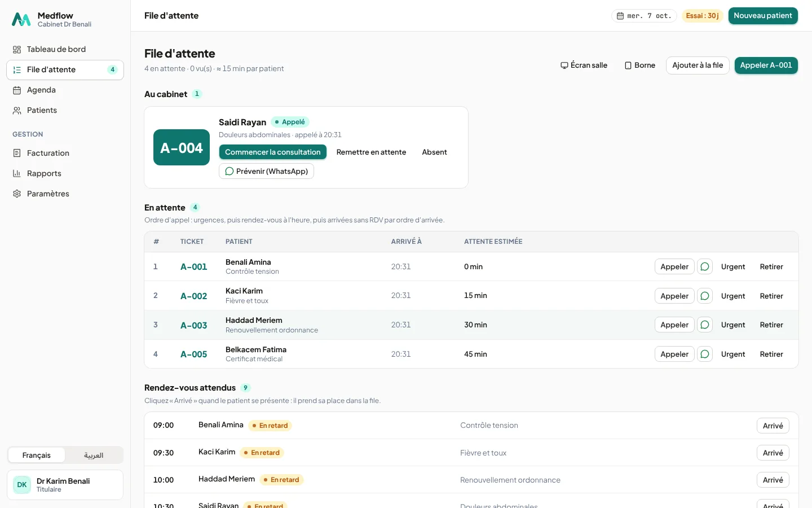Click ticket number A-003
The image size is (812, 508).
(x=194, y=325)
